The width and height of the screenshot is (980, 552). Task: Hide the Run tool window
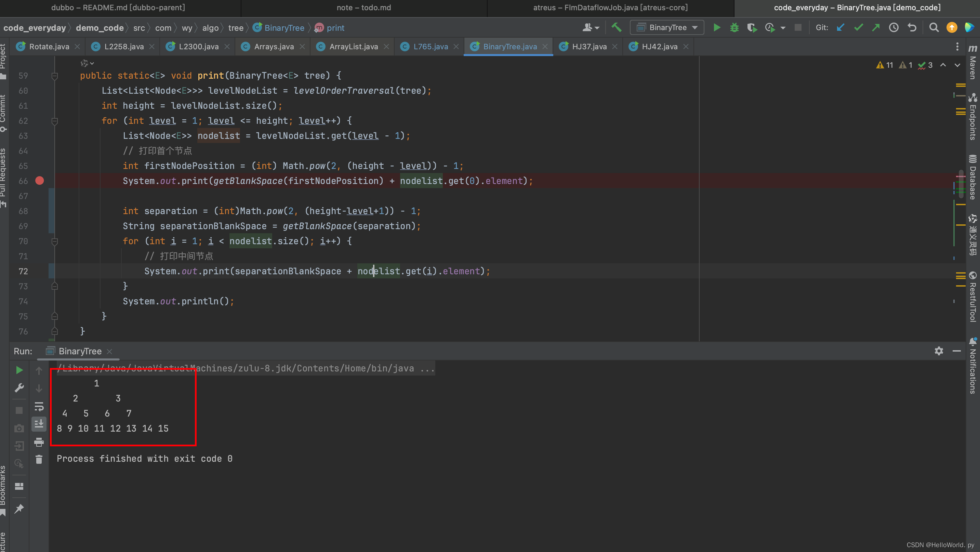(x=957, y=351)
